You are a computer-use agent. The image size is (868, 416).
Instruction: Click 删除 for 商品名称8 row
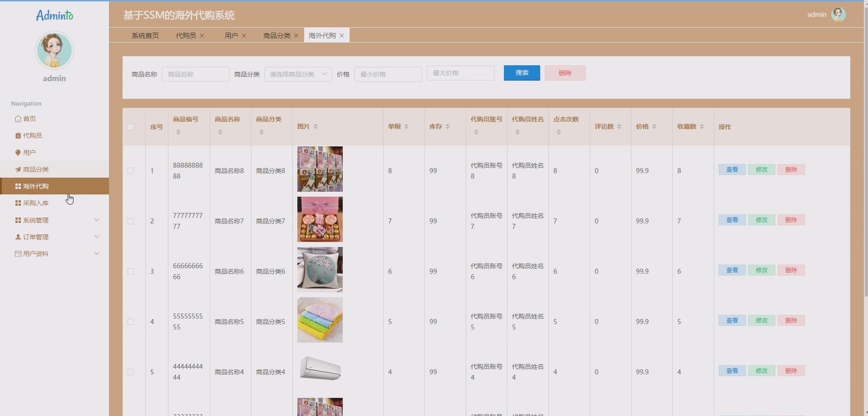[791, 169]
